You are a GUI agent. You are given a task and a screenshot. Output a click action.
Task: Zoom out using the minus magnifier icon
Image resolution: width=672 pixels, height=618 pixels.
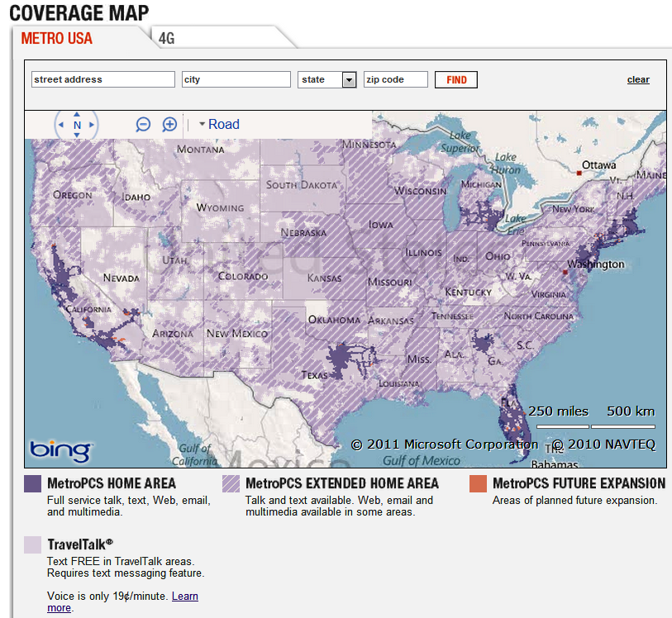(143, 125)
